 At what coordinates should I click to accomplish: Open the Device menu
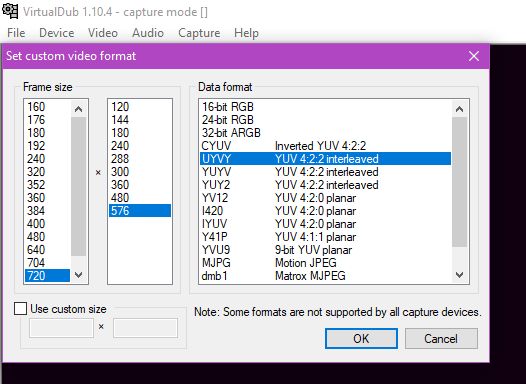[56, 33]
